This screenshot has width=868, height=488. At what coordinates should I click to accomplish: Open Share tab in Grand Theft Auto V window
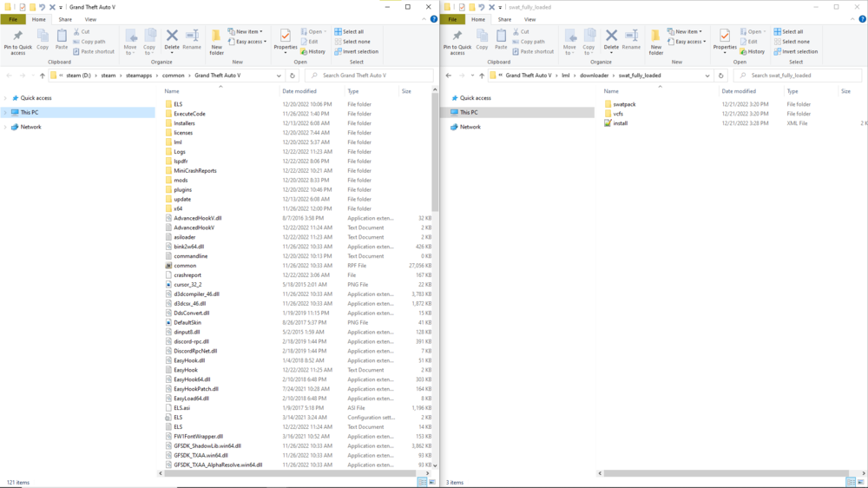[65, 19]
